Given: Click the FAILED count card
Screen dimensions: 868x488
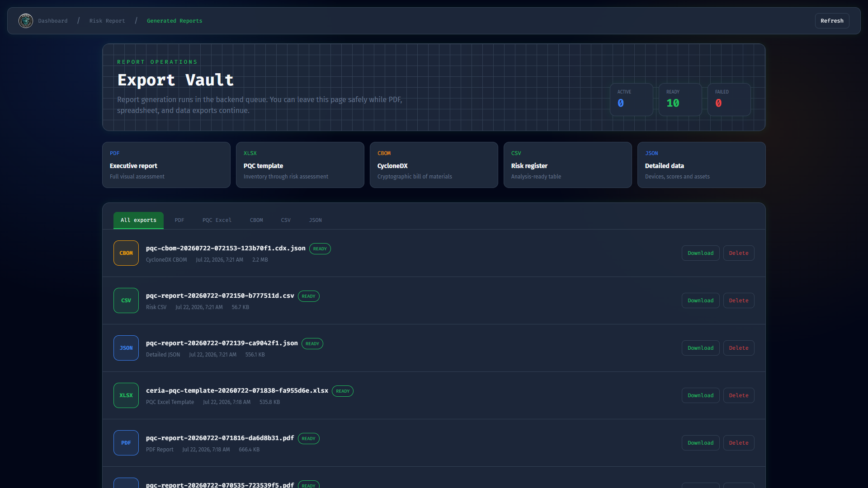Looking at the screenshot, I should point(729,99).
